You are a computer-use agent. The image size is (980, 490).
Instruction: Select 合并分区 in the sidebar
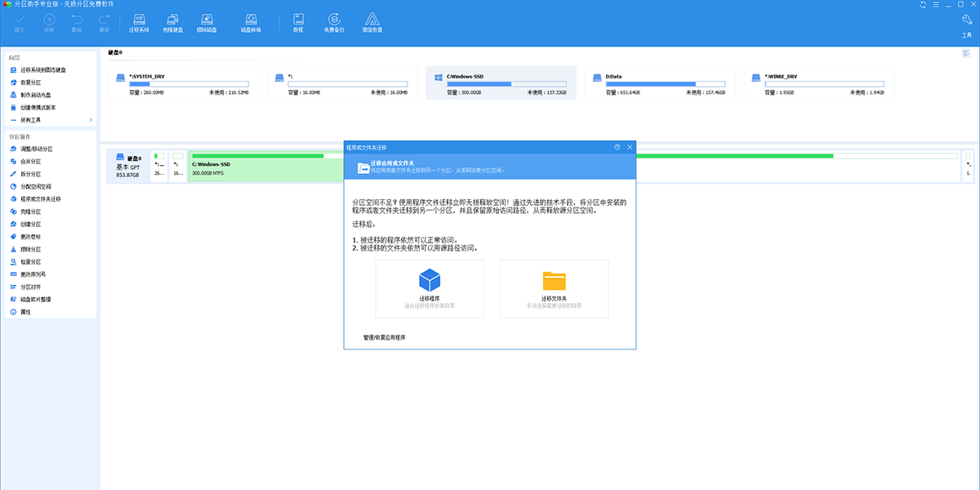(30, 162)
